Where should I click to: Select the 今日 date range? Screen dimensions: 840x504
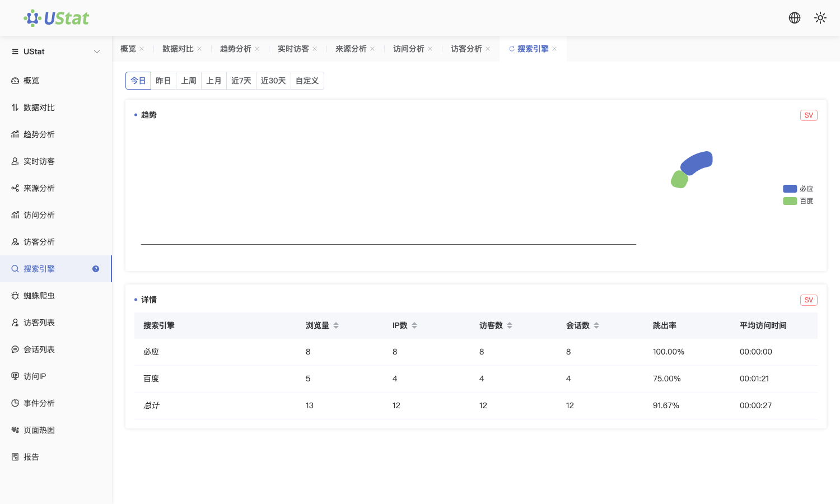click(x=138, y=81)
